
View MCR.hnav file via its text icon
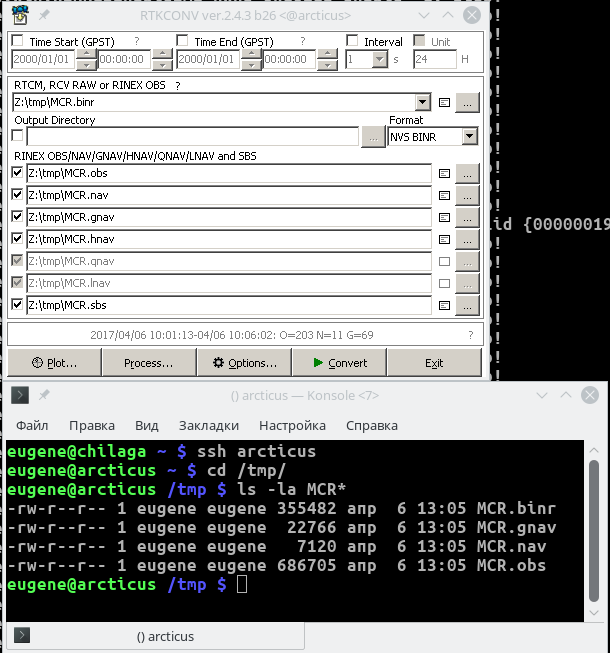445,239
